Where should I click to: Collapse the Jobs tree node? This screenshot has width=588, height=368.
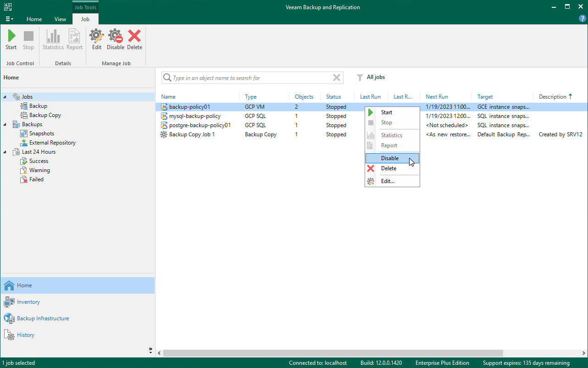[5, 97]
